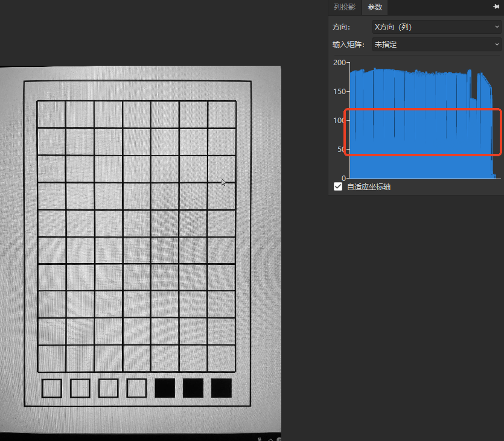Click the 200 label on the chart Y-axis
This screenshot has height=441, width=504.
coord(339,63)
